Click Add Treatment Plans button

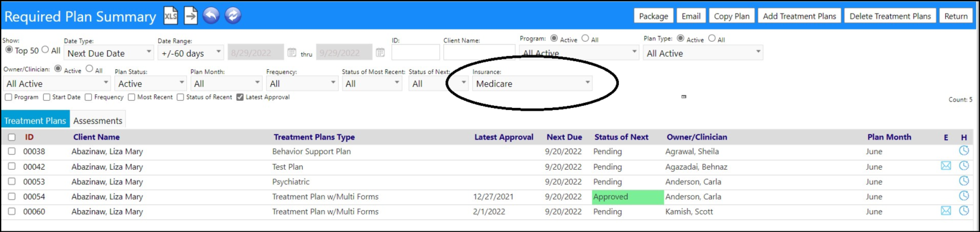click(x=799, y=16)
